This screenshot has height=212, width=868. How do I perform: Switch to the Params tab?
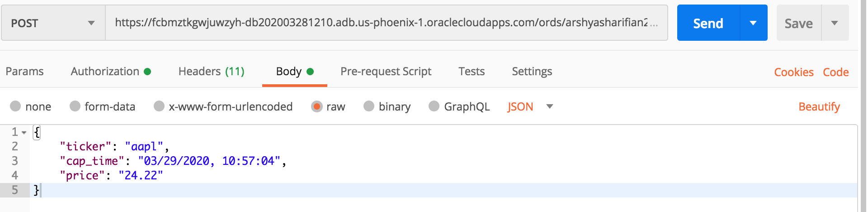click(x=25, y=72)
